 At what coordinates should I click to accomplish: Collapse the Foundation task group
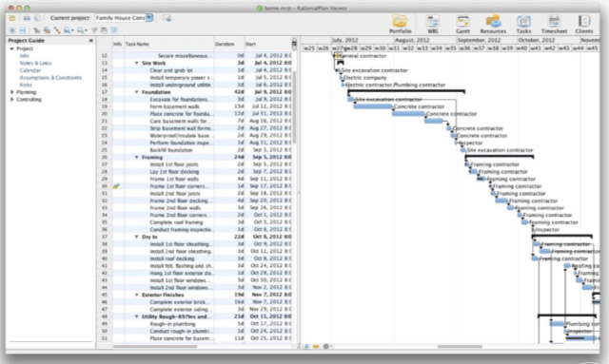click(137, 92)
